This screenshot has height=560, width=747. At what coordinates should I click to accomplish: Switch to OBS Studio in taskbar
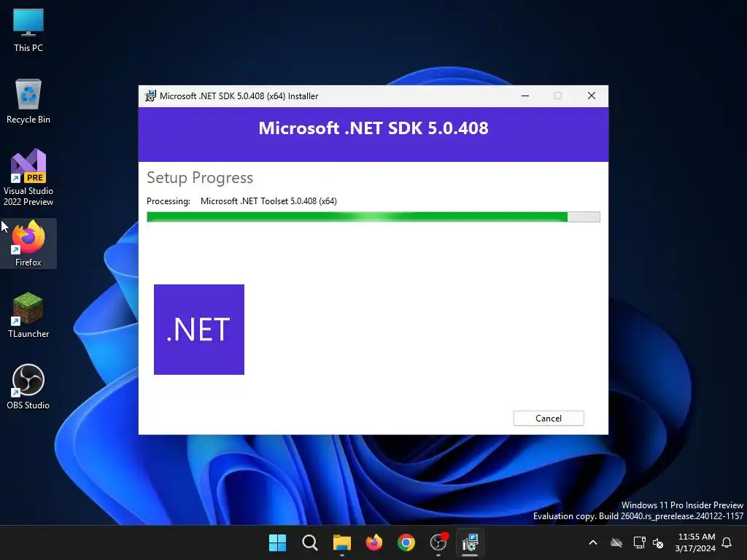[438, 542]
